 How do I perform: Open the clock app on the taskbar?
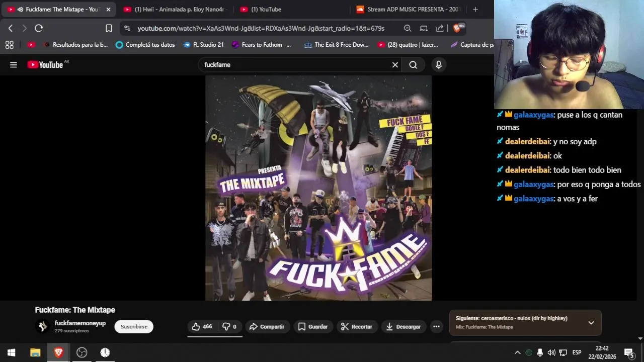(x=105, y=352)
